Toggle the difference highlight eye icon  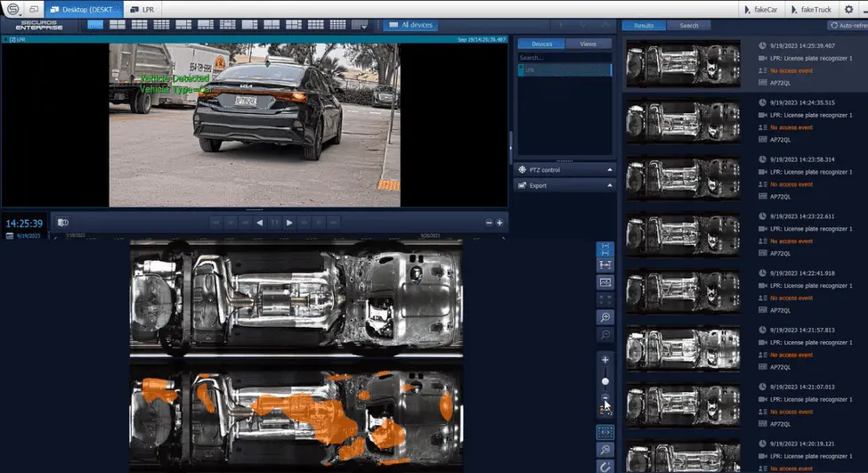point(605,432)
